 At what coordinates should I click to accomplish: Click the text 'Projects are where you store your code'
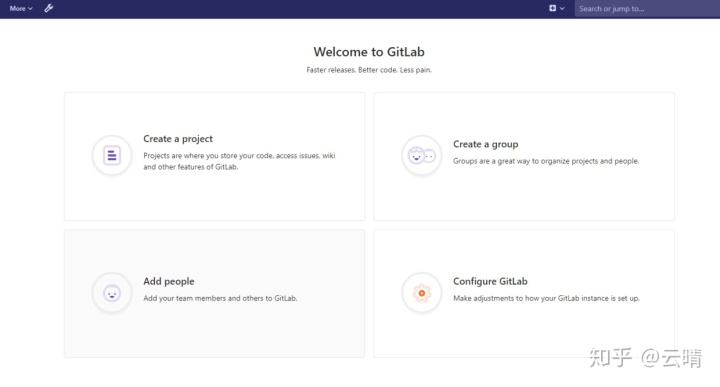(x=208, y=156)
